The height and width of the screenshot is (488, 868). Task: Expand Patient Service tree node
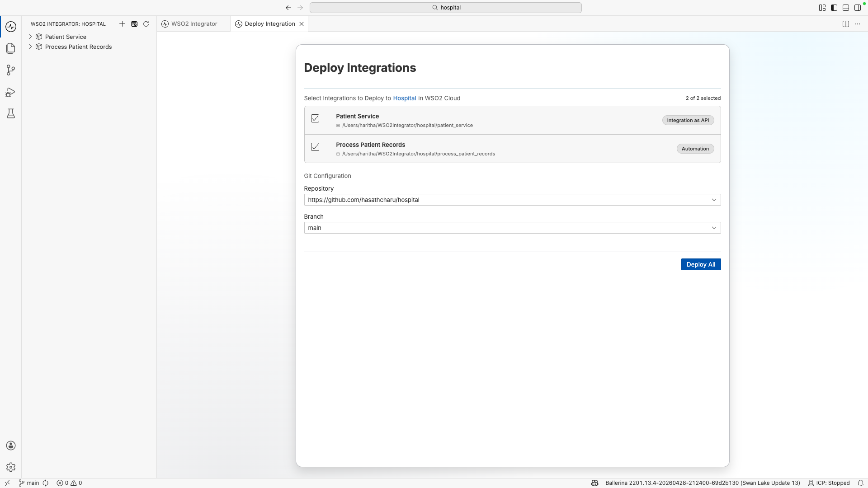tap(30, 37)
